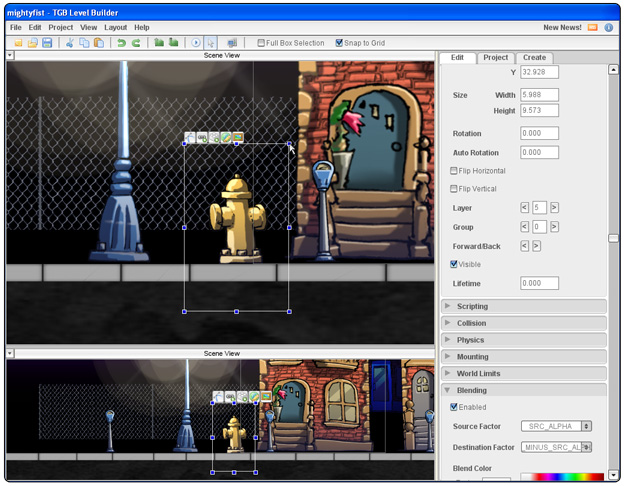Screen dimensions: 625x486
Task: Click the blue info icon in menu bar
Action: (x=609, y=28)
